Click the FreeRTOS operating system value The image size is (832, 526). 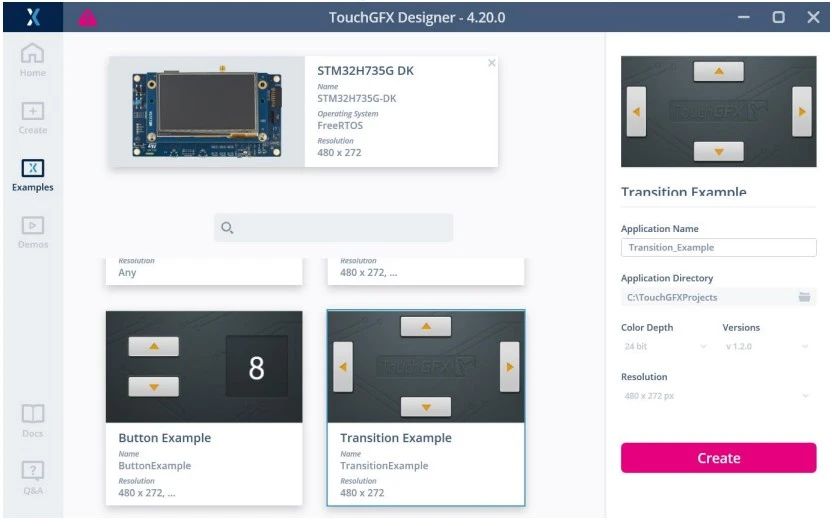point(340,126)
